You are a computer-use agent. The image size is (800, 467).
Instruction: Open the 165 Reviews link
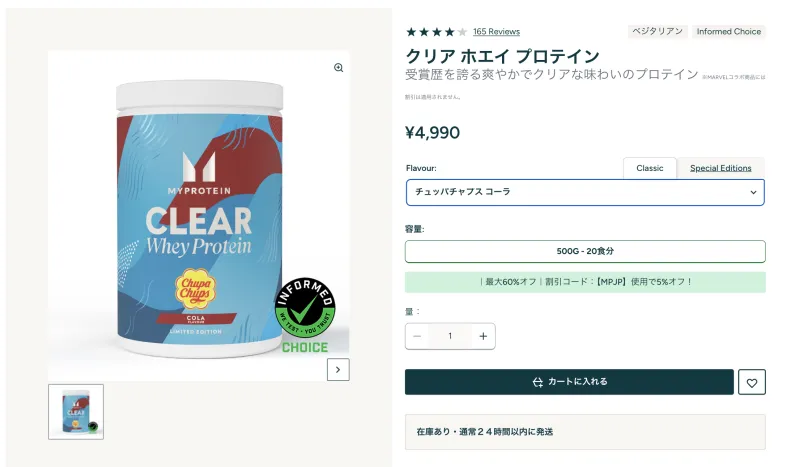pos(496,32)
